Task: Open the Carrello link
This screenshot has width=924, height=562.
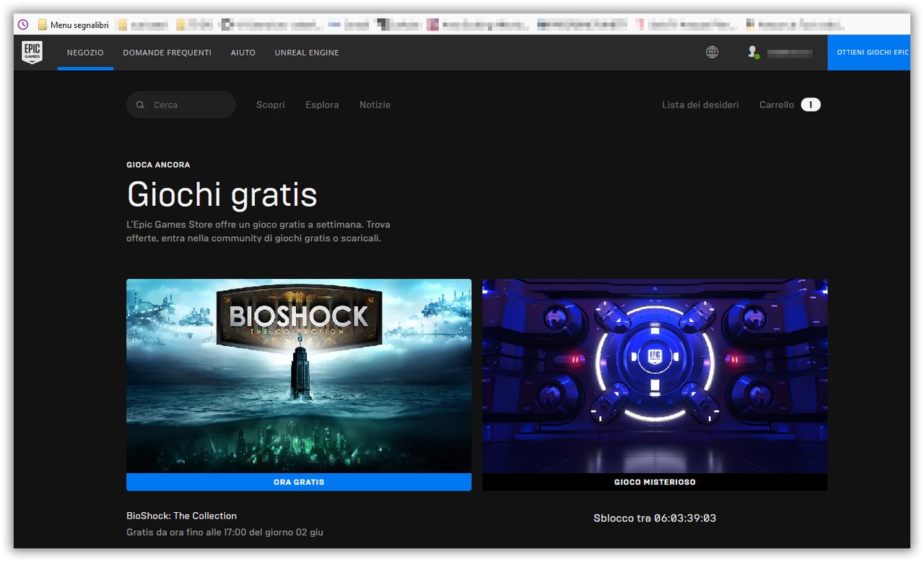Action: coord(777,105)
